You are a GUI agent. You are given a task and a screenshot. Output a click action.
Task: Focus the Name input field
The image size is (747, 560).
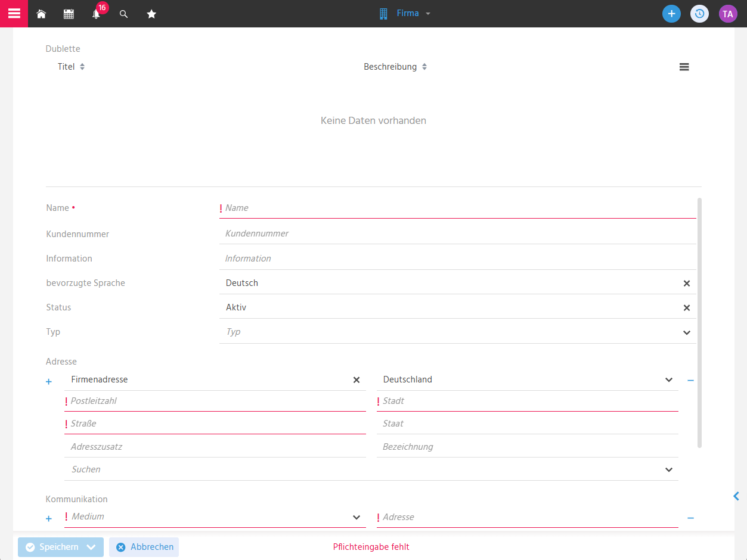(x=458, y=208)
